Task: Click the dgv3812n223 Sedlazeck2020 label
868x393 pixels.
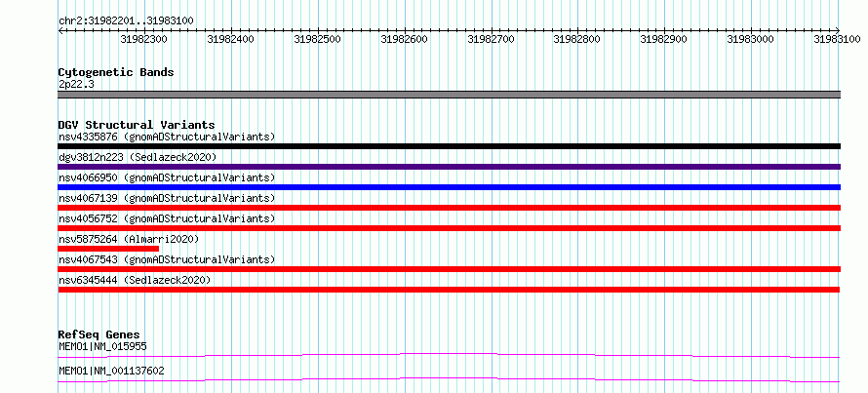Action: [138, 157]
